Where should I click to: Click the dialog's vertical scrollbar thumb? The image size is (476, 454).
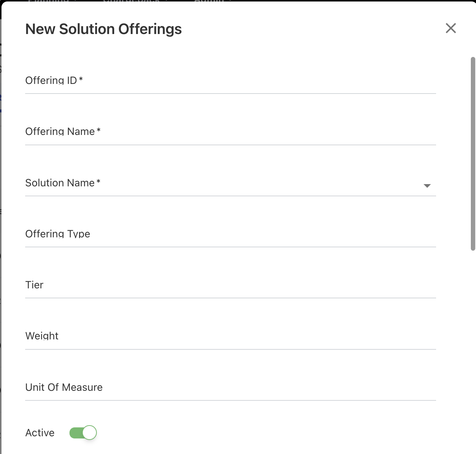pyautogui.click(x=473, y=153)
